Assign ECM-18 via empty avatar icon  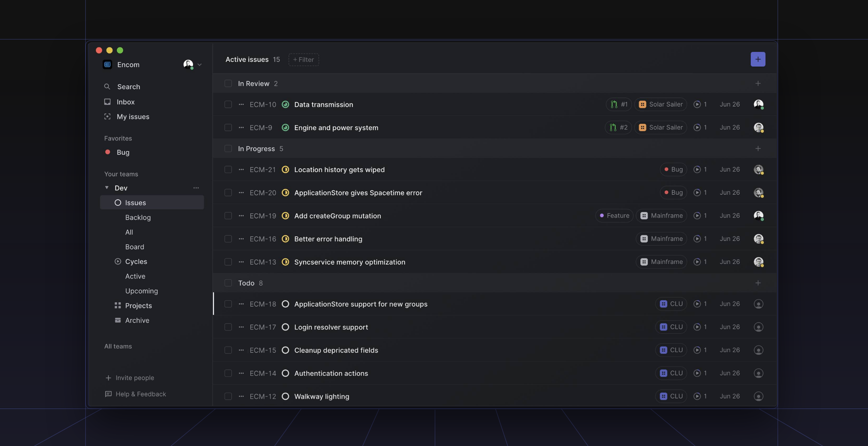pyautogui.click(x=759, y=304)
